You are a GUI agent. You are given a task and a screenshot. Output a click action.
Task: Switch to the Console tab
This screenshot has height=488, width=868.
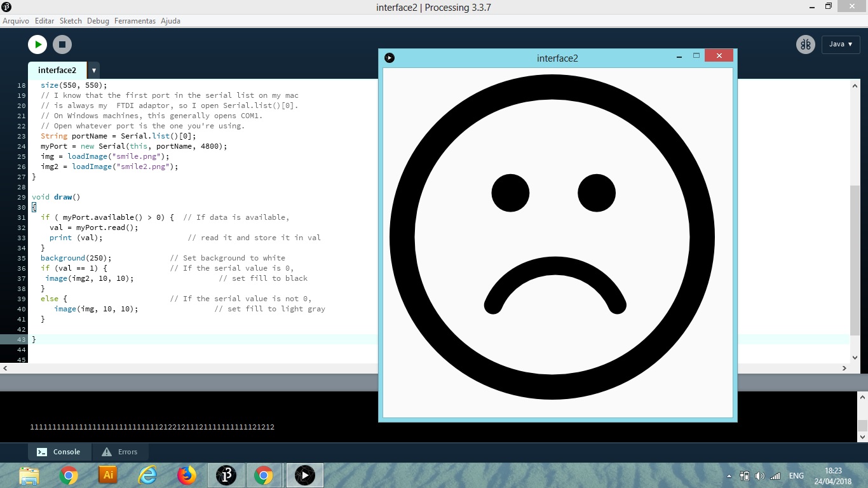60,452
